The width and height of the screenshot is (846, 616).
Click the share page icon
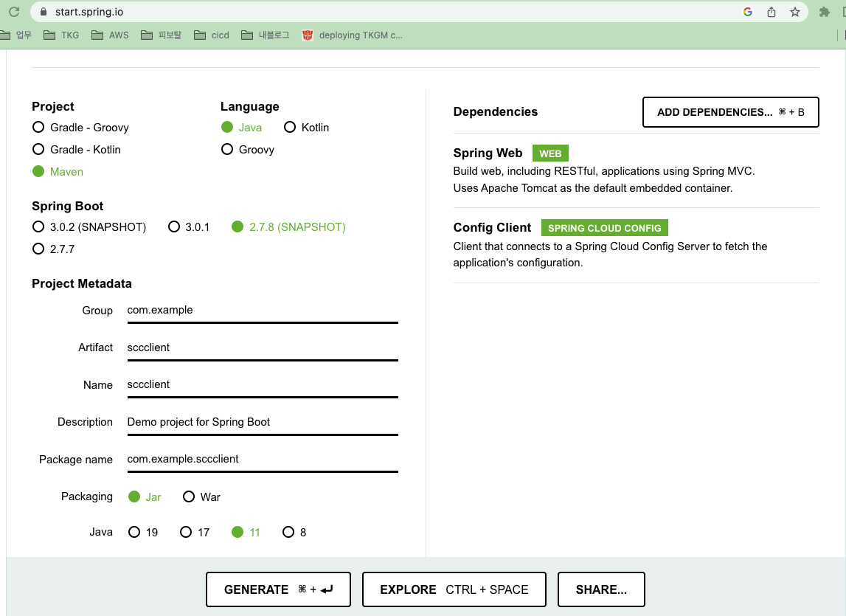coord(772,12)
